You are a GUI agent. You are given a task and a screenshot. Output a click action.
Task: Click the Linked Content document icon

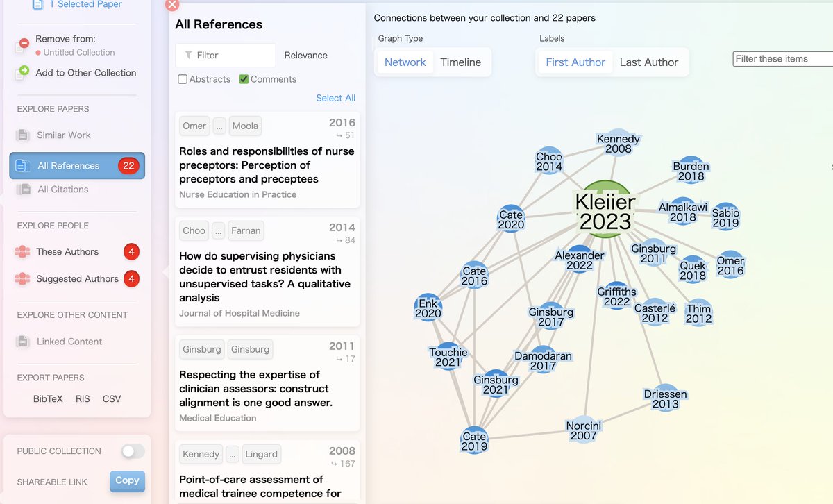point(23,342)
